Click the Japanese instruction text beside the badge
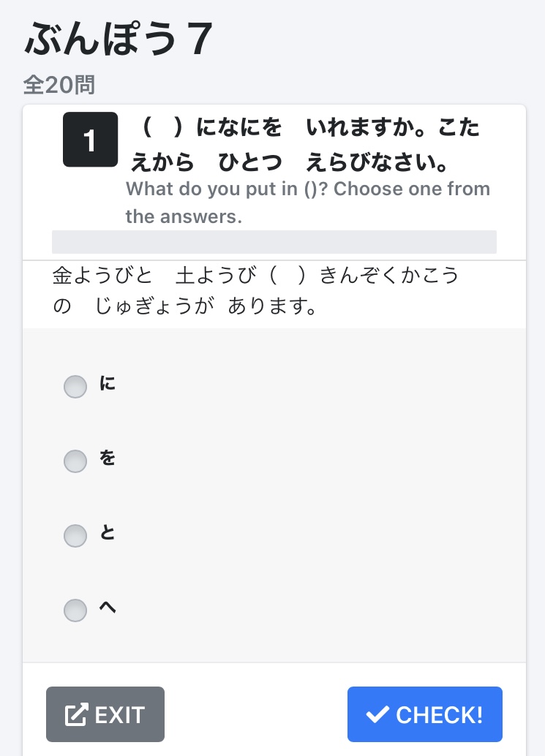Screen dimensions: 545x756 pyautogui.click(x=305, y=145)
